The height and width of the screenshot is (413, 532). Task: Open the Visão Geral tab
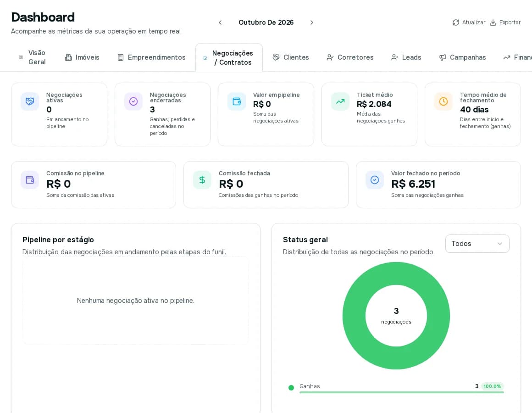[32, 57]
